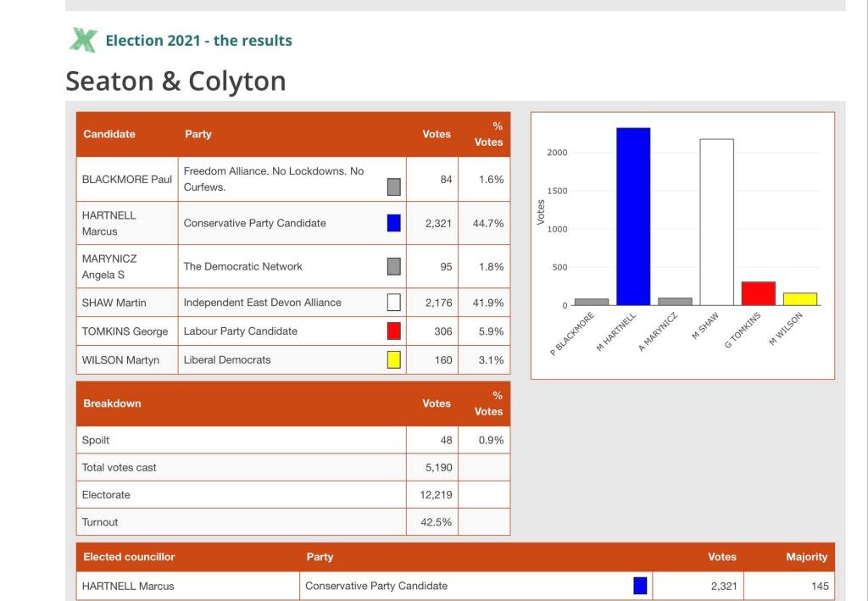Click the Candidate column header
The width and height of the screenshot is (868, 601).
[x=109, y=134]
